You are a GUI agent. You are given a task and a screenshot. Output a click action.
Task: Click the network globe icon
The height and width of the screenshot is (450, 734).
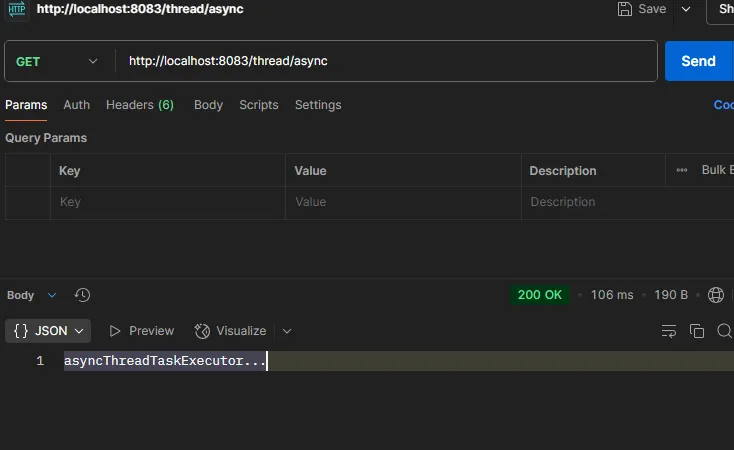tap(716, 295)
